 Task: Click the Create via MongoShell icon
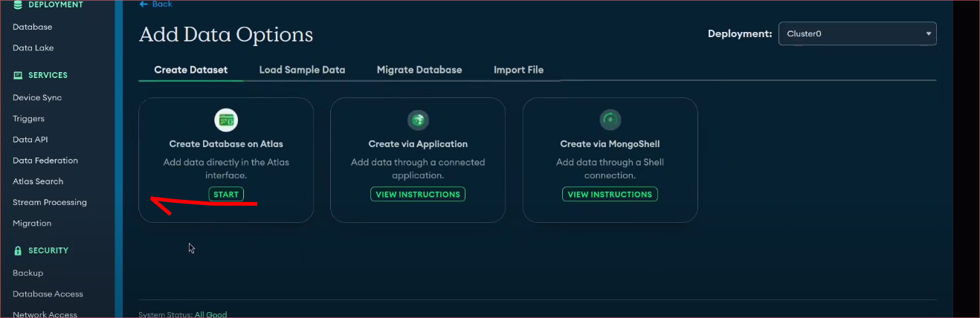click(x=610, y=120)
